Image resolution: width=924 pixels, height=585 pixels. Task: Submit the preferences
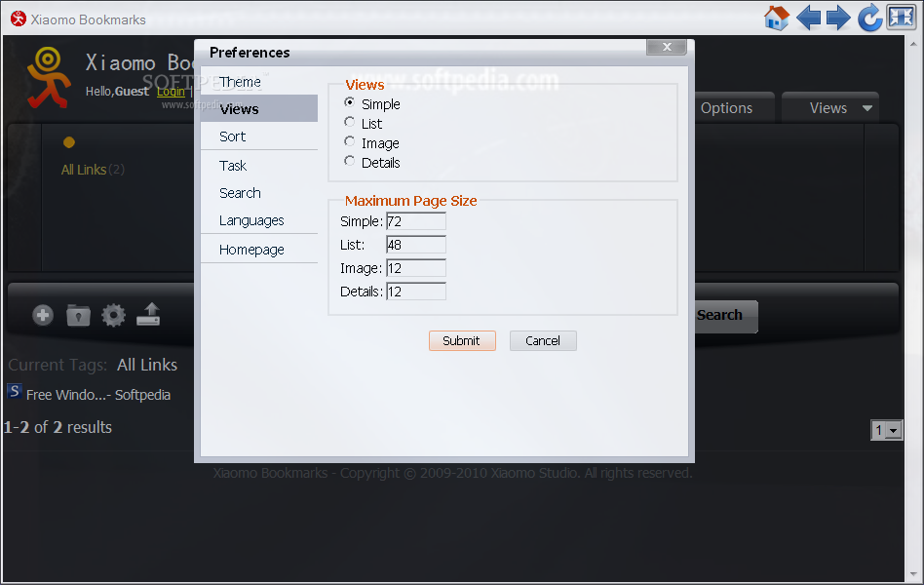[462, 341]
